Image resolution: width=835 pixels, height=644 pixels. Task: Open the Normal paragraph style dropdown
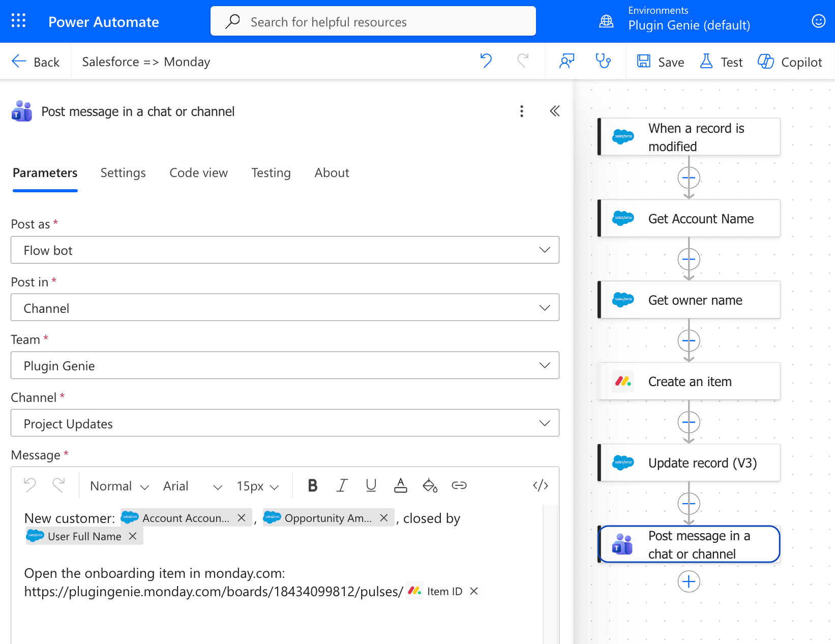(120, 486)
